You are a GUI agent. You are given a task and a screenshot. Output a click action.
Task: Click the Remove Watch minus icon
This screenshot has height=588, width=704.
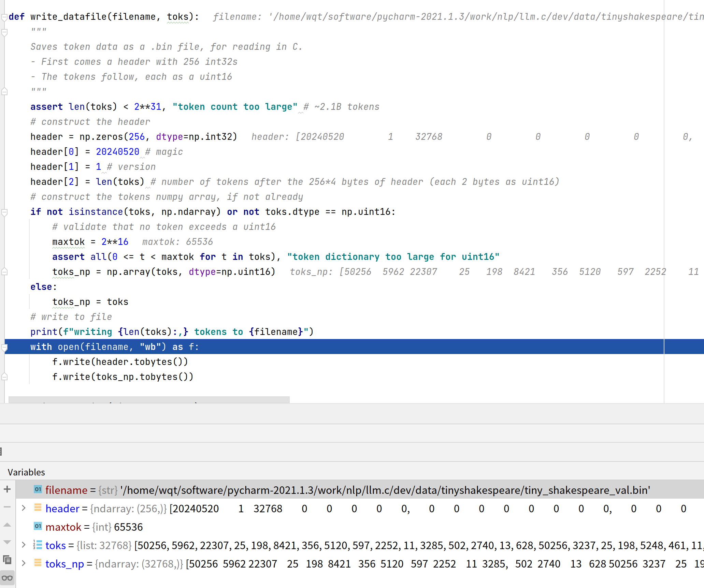[x=7, y=507]
